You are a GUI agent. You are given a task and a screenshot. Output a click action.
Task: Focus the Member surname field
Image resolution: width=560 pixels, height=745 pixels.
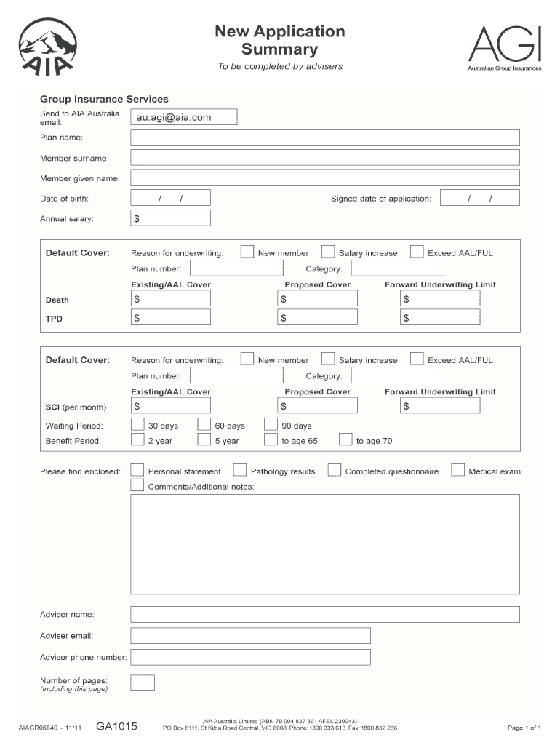(324, 157)
